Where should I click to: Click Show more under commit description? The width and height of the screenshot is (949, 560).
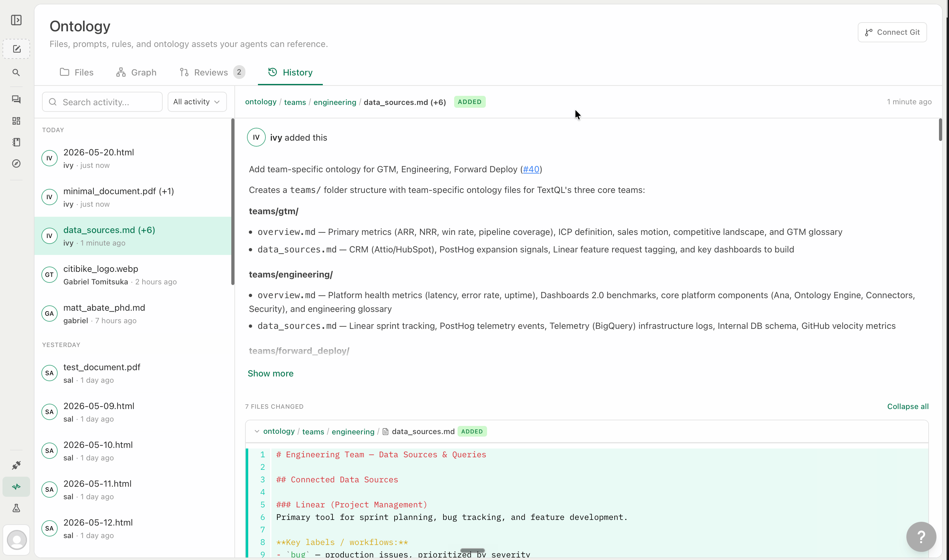point(271,373)
